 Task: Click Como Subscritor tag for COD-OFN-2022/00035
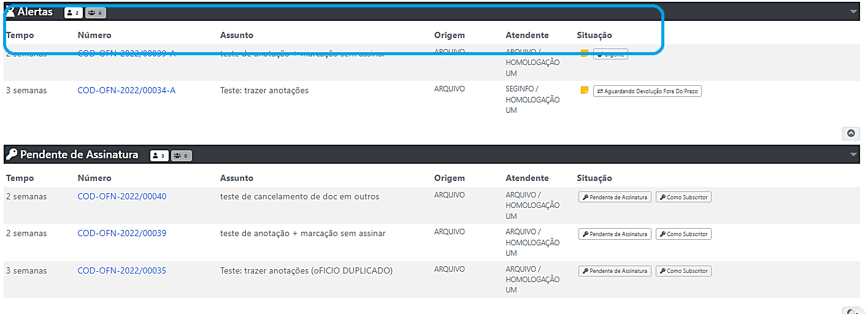pyautogui.click(x=683, y=271)
